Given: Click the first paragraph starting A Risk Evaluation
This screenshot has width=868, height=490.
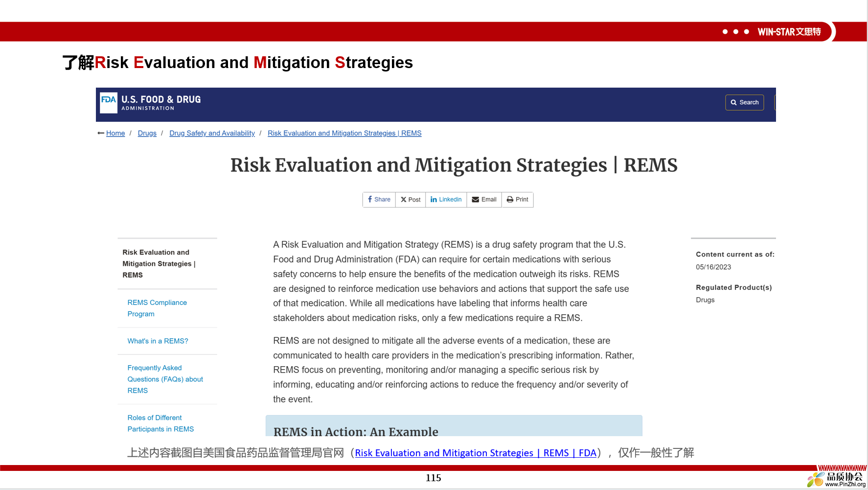Looking at the screenshot, I should (451, 281).
